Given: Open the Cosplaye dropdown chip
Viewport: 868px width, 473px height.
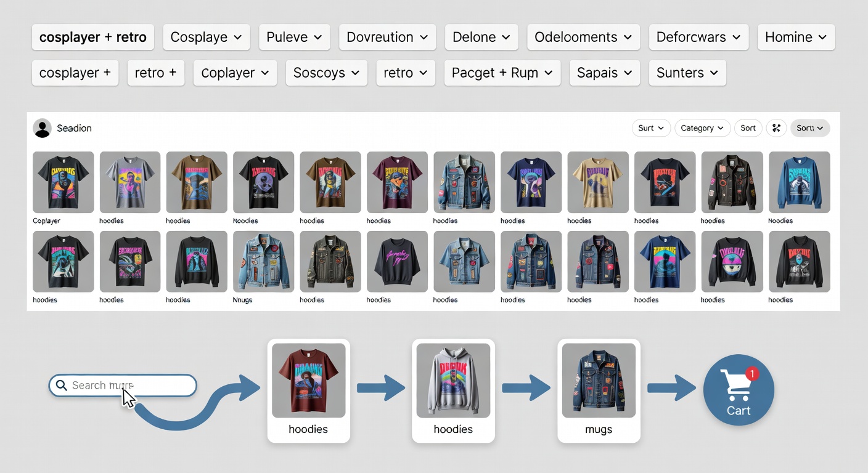Looking at the screenshot, I should tap(207, 37).
